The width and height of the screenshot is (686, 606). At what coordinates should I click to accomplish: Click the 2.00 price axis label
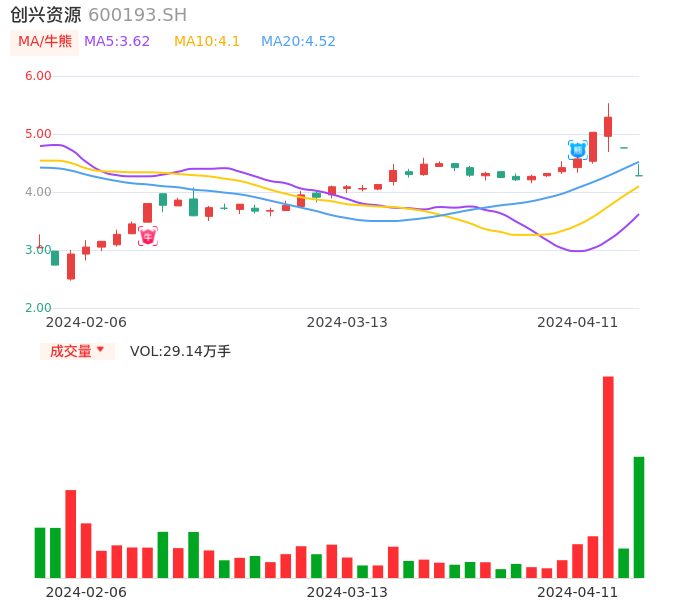[38, 308]
